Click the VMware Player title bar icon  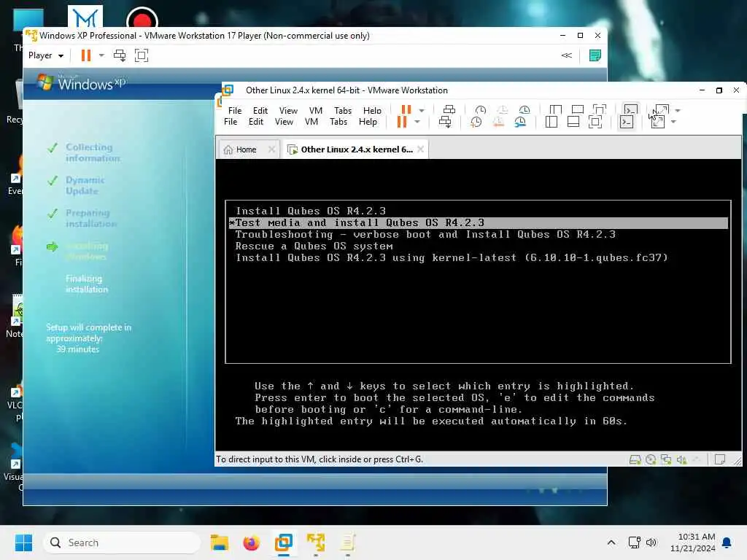pos(31,35)
